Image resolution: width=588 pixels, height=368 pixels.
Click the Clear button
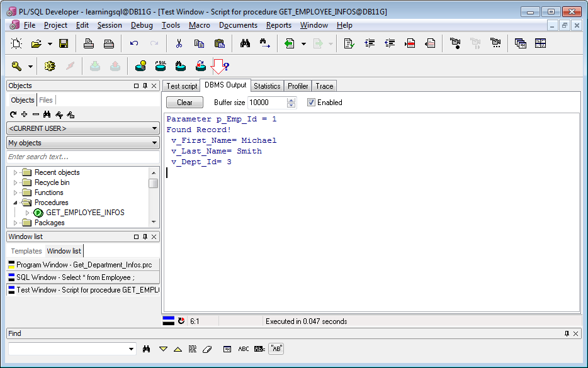point(184,103)
